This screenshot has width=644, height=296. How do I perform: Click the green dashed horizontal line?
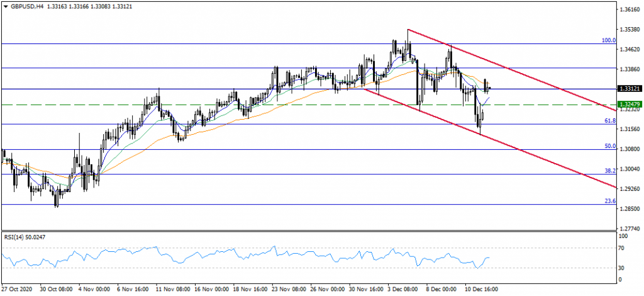tap(314, 105)
